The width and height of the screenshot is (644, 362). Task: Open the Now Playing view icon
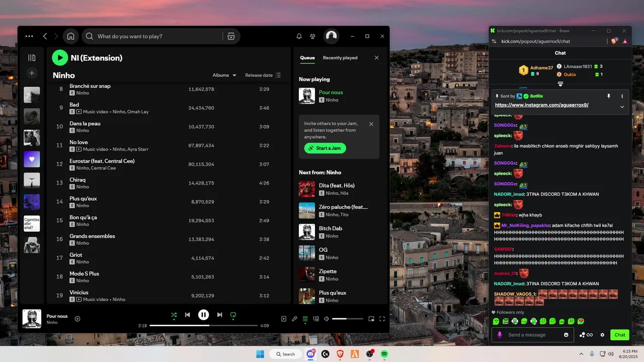pos(284,319)
